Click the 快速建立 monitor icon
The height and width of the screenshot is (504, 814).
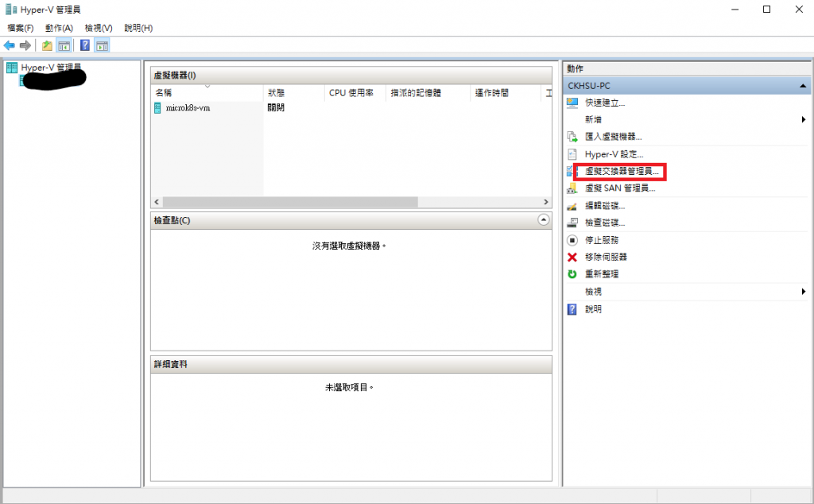pyautogui.click(x=572, y=103)
